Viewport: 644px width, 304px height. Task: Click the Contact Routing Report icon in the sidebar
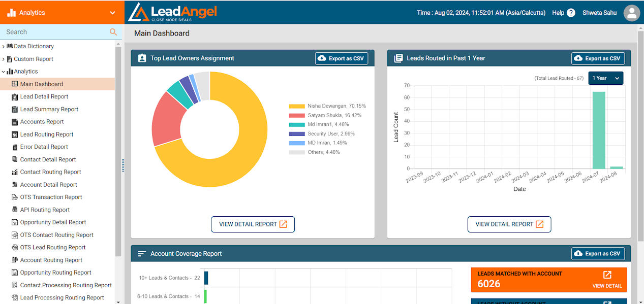coord(15,172)
